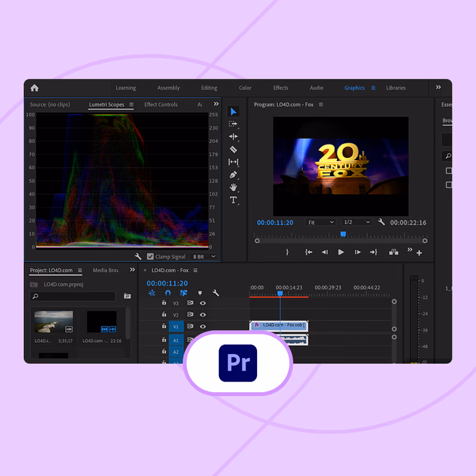Click the Program monitor playhead marker
The image size is (476, 476).
pos(343,234)
